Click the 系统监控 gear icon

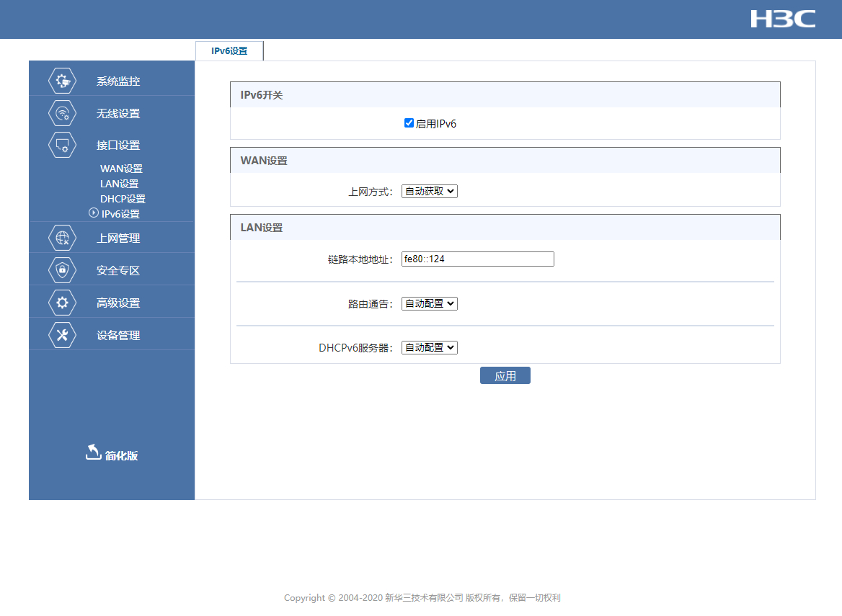point(62,81)
